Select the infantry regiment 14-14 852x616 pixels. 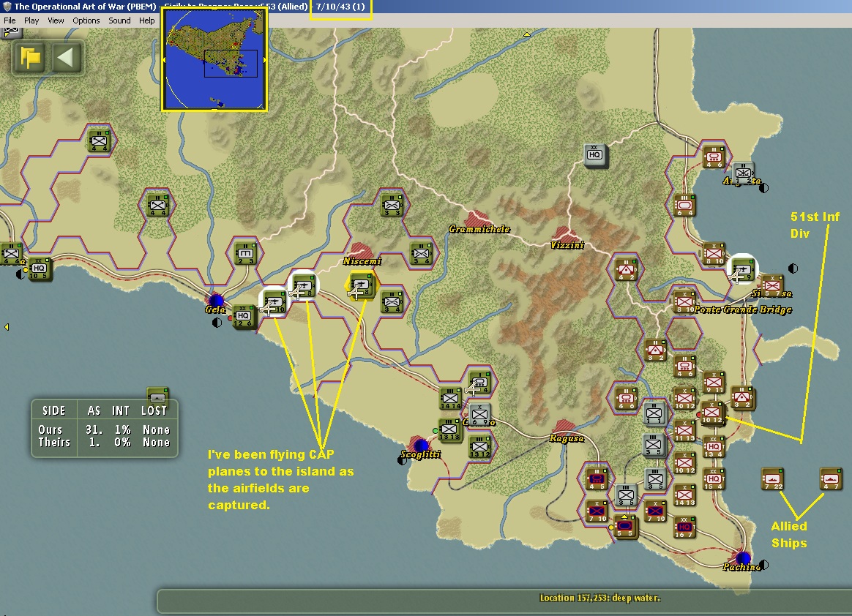[450, 399]
